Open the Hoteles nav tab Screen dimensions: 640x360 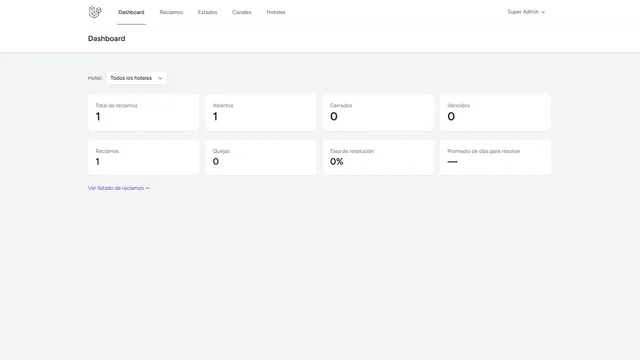point(276,12)
